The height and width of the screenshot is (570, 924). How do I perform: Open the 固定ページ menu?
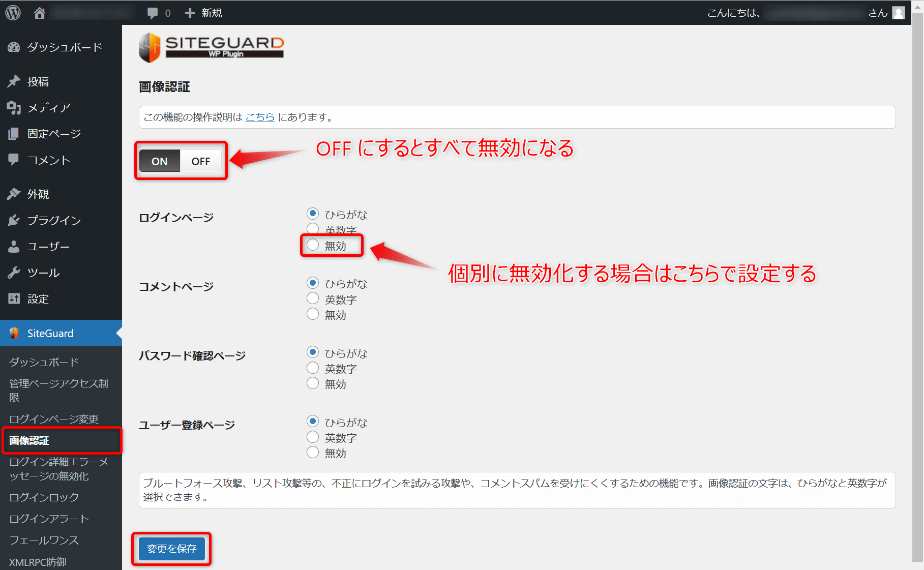coord(61,134)
